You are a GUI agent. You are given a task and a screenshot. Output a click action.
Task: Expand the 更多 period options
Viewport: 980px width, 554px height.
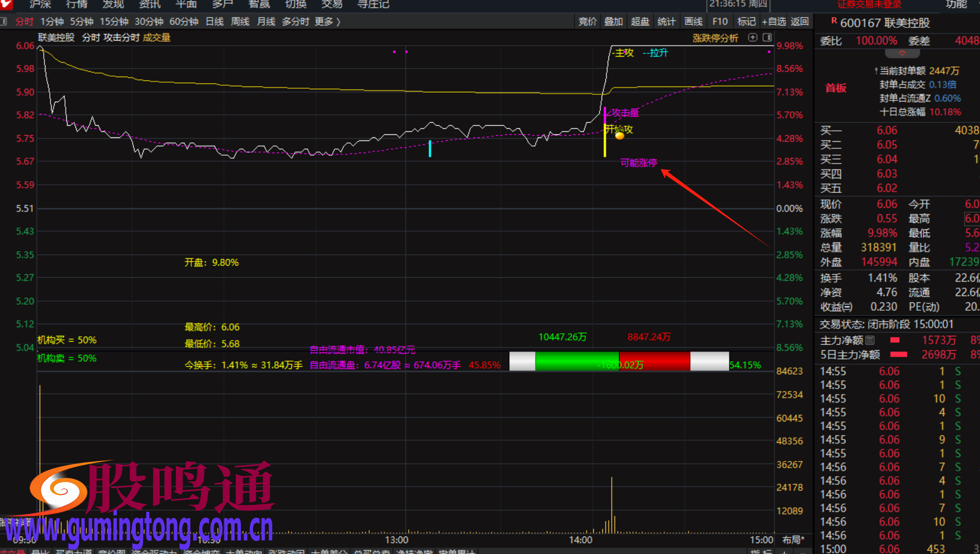[327, 22]
